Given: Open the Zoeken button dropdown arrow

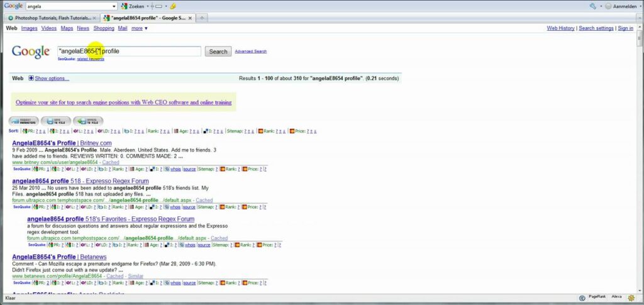Looking at the screenshot, I should pyautogui.click(x=147, y=6).
